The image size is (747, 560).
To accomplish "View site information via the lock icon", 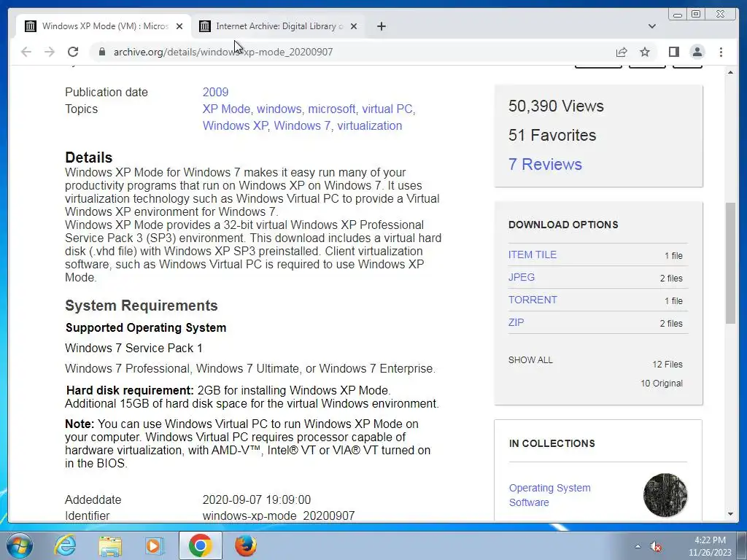I will [x=102, y=52].
